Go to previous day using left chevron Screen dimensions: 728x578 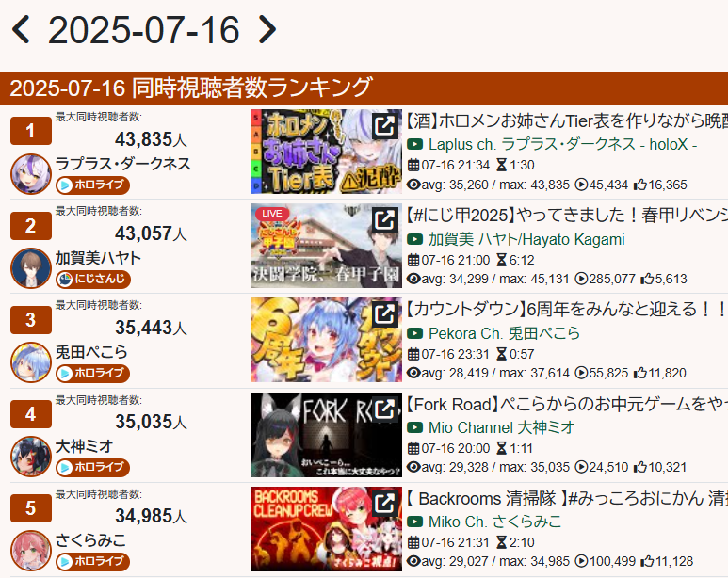tap(21, 30)
